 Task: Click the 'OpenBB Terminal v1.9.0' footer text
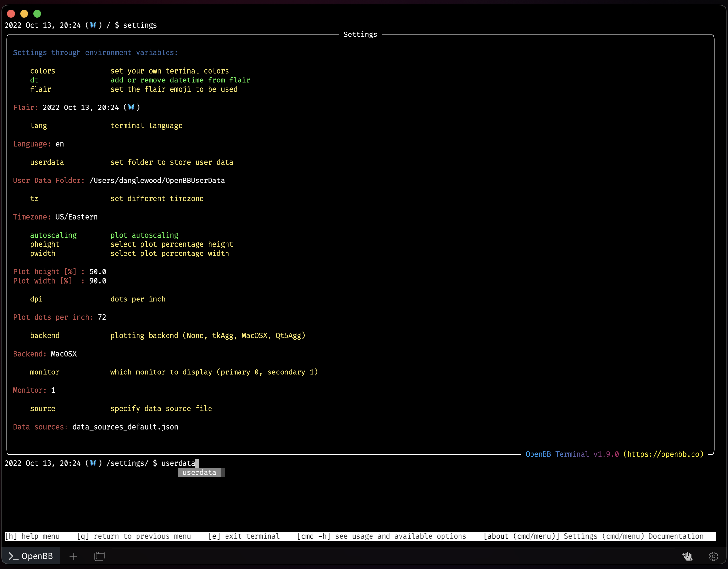coord(572,454)
